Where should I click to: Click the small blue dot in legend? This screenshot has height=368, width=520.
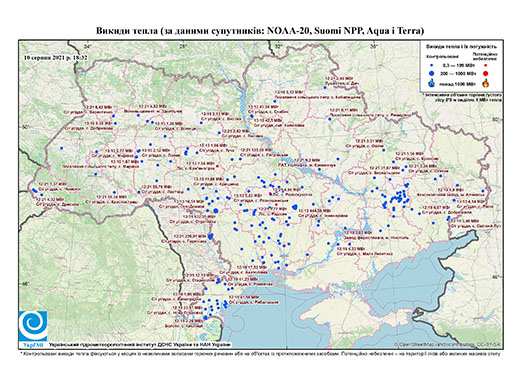pyautogui.click(x=431, y=66)
